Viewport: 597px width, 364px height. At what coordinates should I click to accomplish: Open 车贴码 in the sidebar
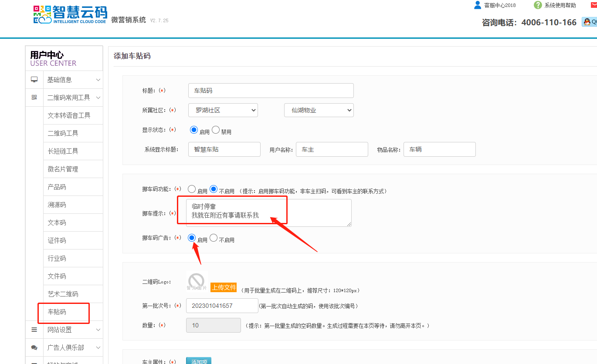pyautogui.click(x=57, y=312)
